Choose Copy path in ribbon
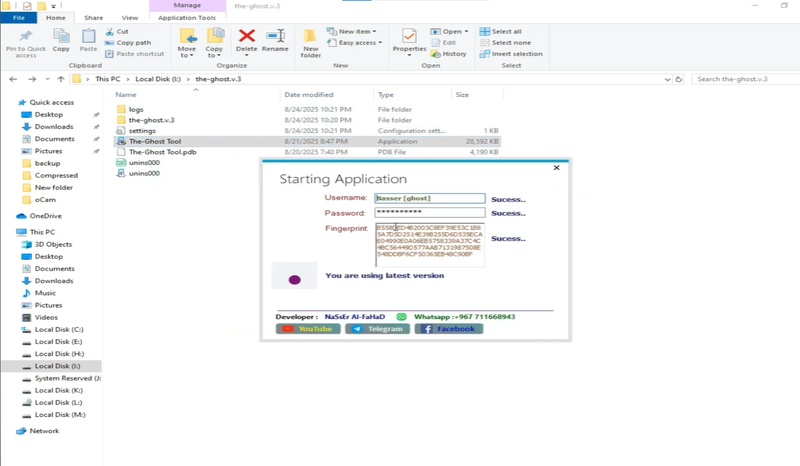The image size is (800, 466). tap(128, 42)
